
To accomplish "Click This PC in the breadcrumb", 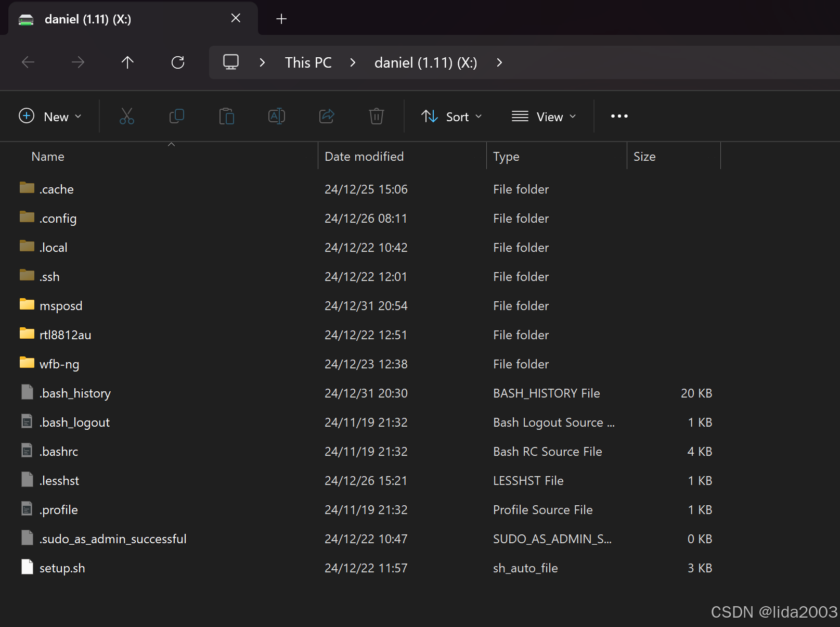I will [308, 63].
